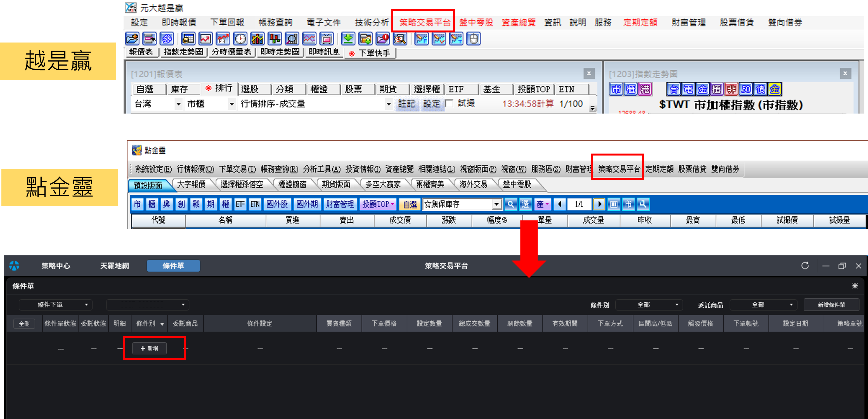868x419 pixels.
Task: Close the [1201]報價表 panel
Action: pos(589,74)
